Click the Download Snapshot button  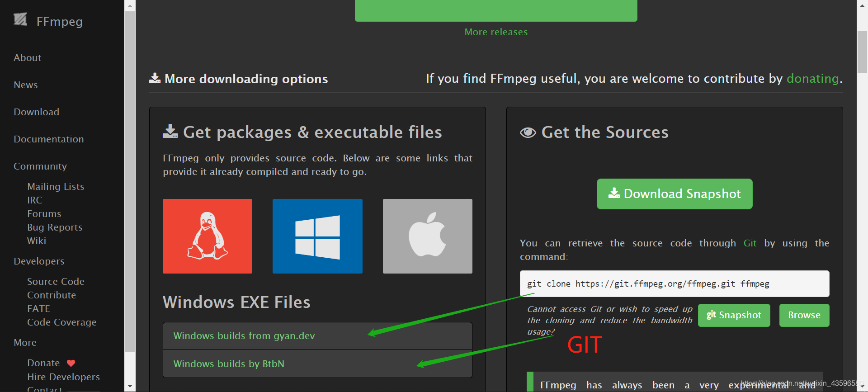pos(675,194)
